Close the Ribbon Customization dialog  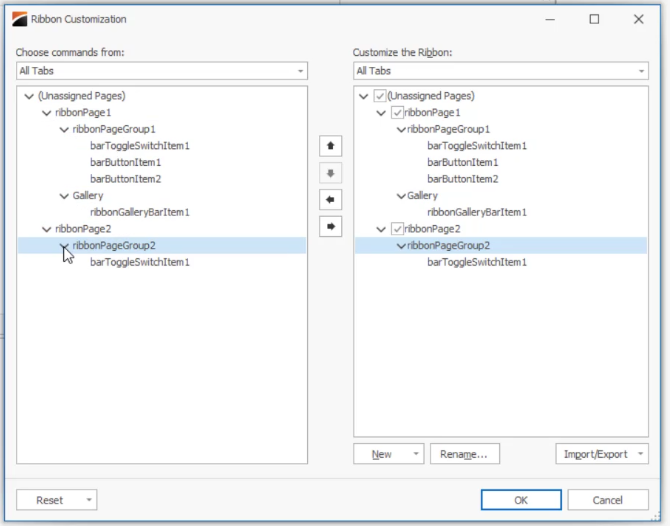coord(638,19)
